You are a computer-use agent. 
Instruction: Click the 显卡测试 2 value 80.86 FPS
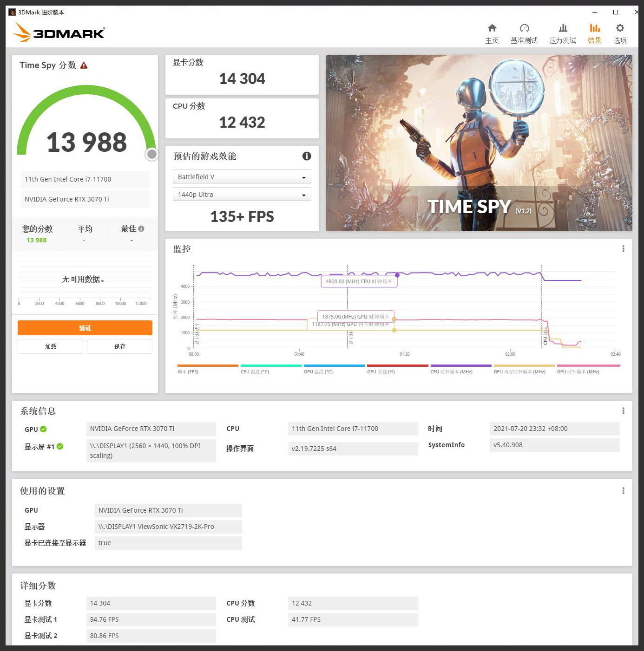(151, 636)
